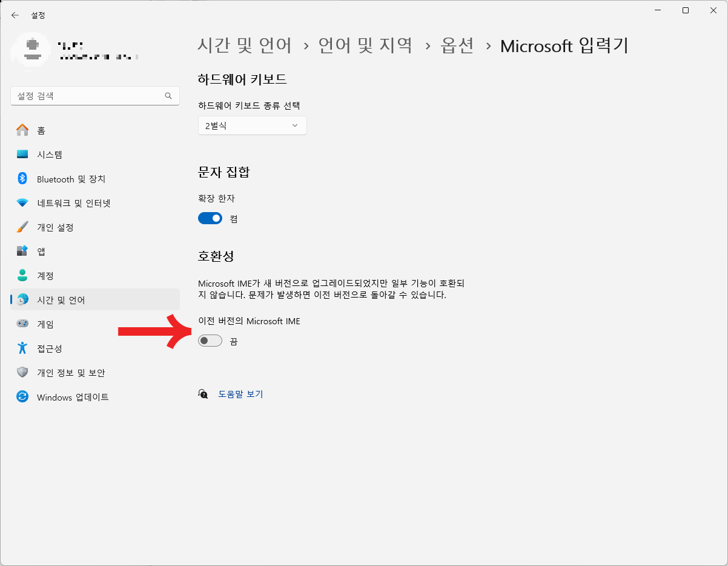728x566 pixels.
Task: Select 게임 in the sidebar
Action: (x=95, y=324)
